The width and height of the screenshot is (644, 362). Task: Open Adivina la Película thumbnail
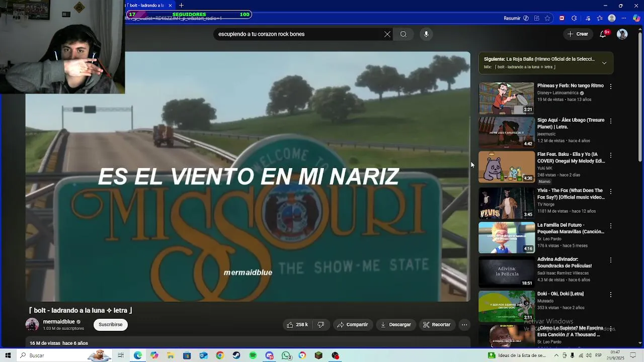tap(506, 272)
